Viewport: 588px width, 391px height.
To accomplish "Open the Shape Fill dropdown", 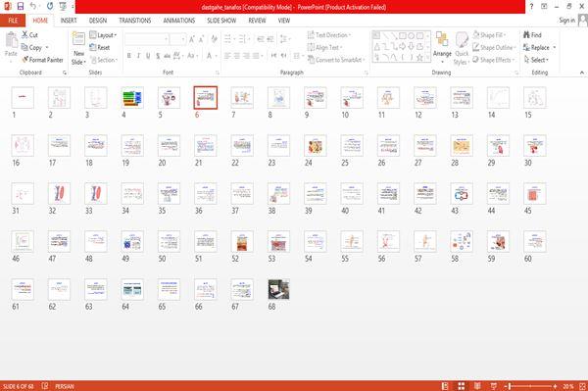I will [489, 35].
